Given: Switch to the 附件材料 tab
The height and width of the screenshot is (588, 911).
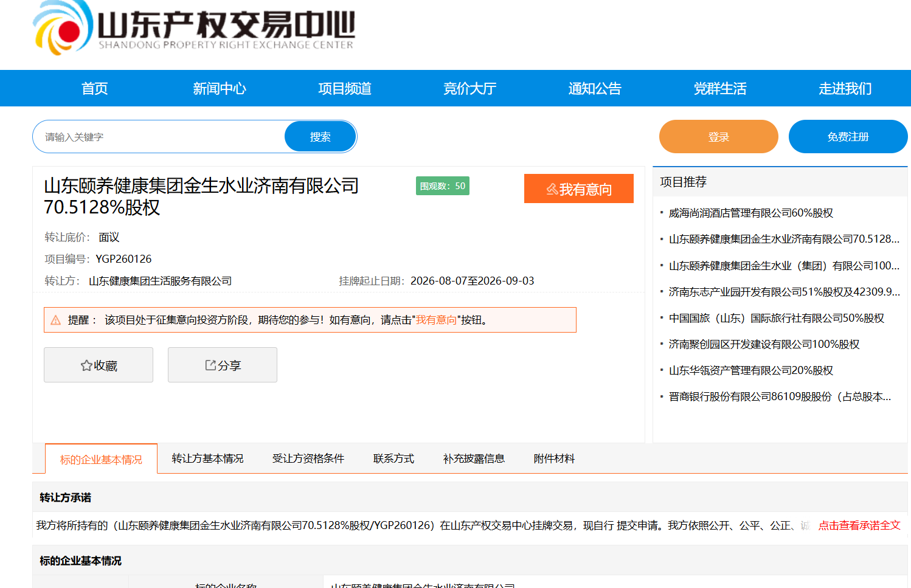Looking at the screenshot, I should 554,458.
